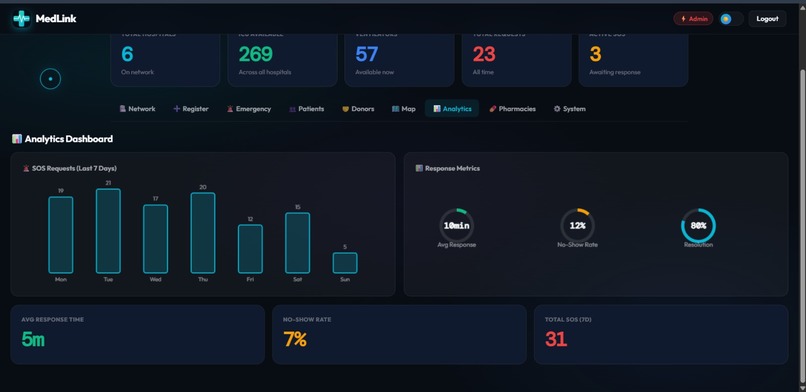
Task: Click the '7%' no-show rate value
Action: 295,339
